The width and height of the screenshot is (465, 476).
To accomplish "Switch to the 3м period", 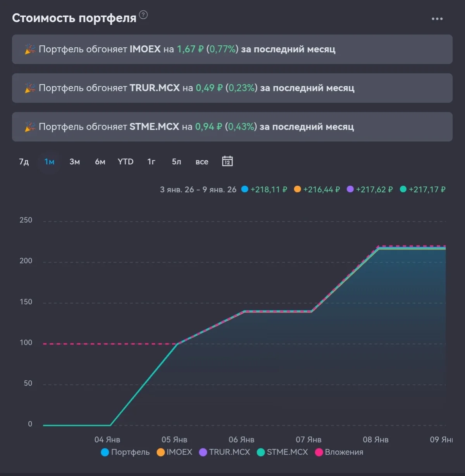I will [x=75, y=162].
